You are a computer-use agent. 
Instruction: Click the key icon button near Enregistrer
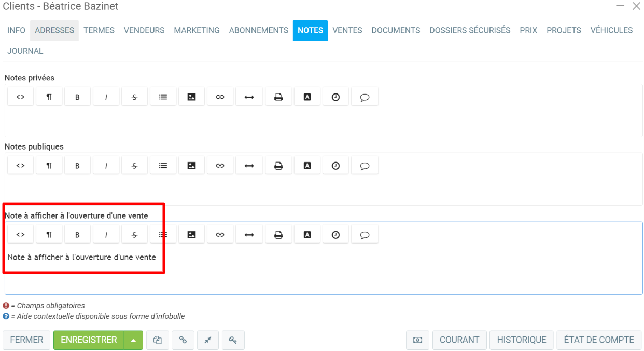[233, 340]
